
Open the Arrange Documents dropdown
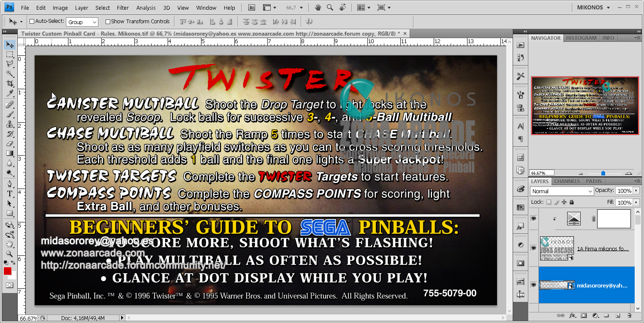point(364,8)
